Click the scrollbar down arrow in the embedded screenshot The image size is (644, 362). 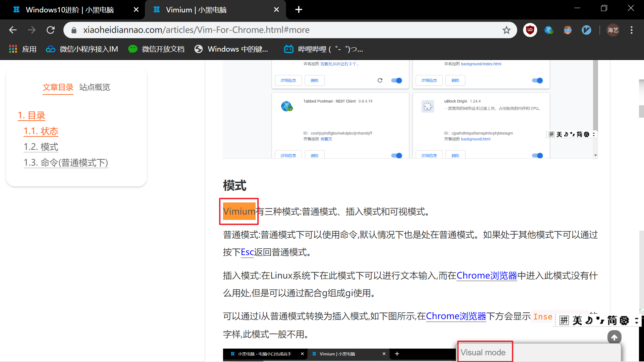pyautogui.click(x=595, y=156)
